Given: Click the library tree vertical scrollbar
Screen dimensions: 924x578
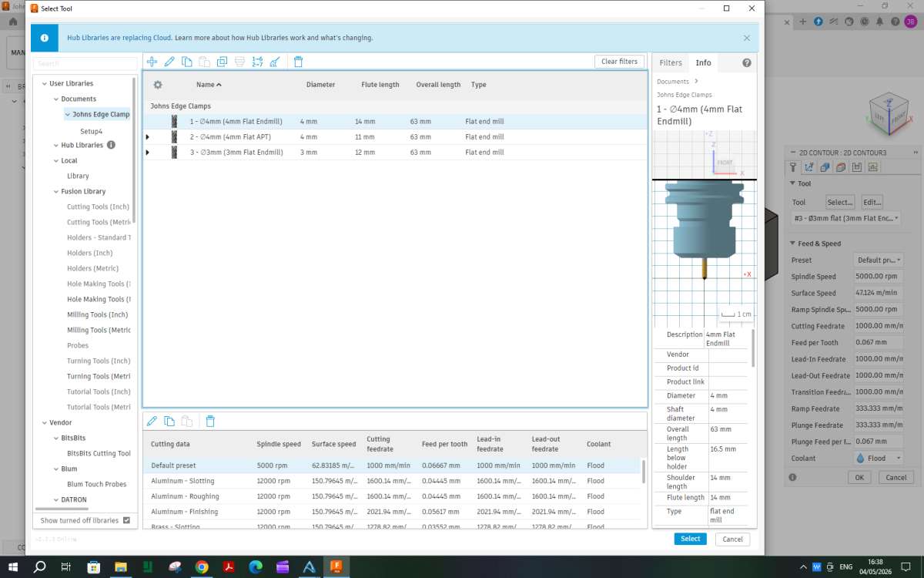Looking at the screenshot, I should pyautogui.click(x=134, y=150).
